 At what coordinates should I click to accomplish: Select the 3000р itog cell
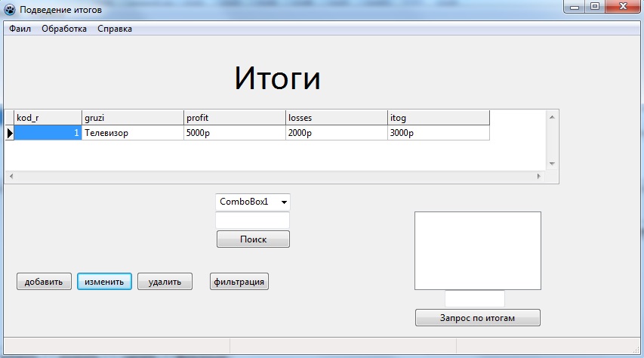(x=438, y=133)
